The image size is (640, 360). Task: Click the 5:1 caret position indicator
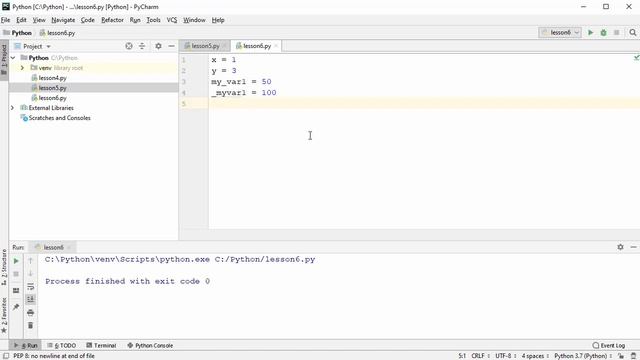click(462, 356)
